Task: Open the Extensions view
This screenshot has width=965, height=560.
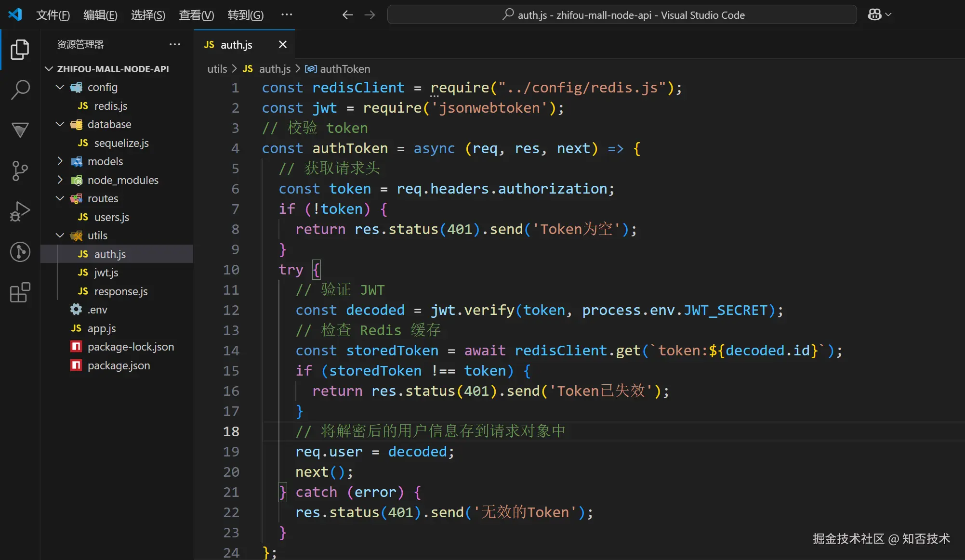Action: [20, 292]
